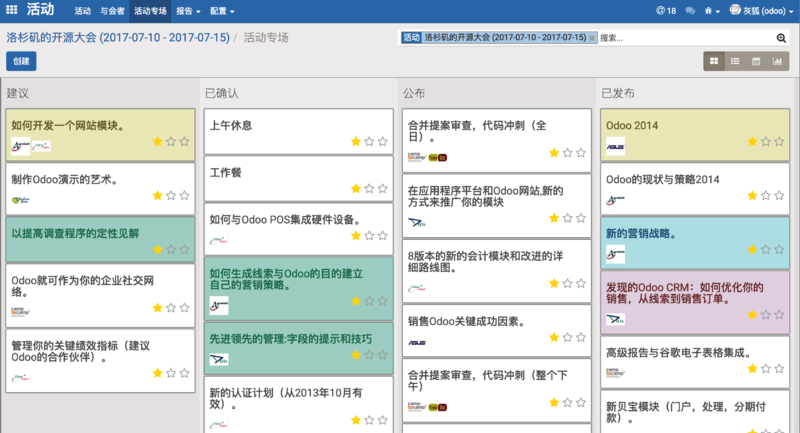Set third star on 上午休息 card
800x433 pixels.
coord(382,141)
